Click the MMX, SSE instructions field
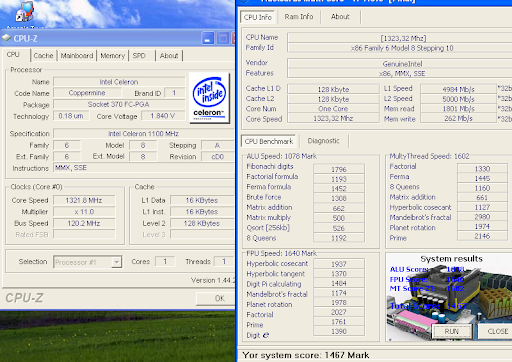512x362 pixels. coord(143,168)
